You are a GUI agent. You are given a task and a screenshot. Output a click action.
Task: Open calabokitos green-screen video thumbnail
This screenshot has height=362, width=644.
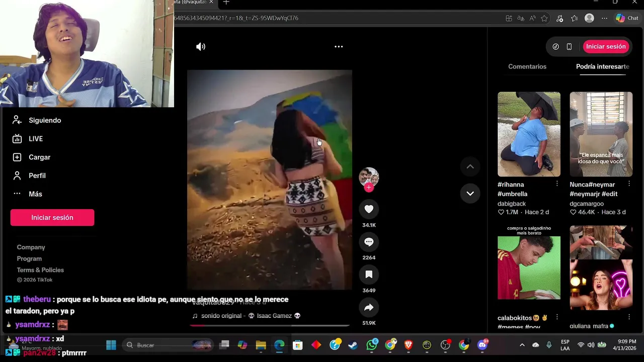pyautogui.click(x=529, y=263)
